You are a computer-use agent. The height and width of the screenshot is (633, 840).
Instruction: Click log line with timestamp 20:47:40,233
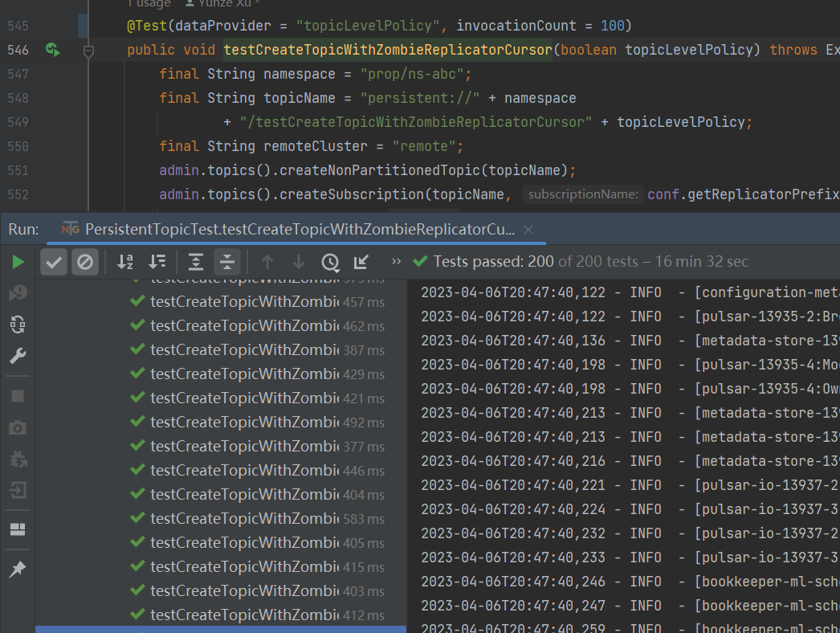tap(630, 558)
